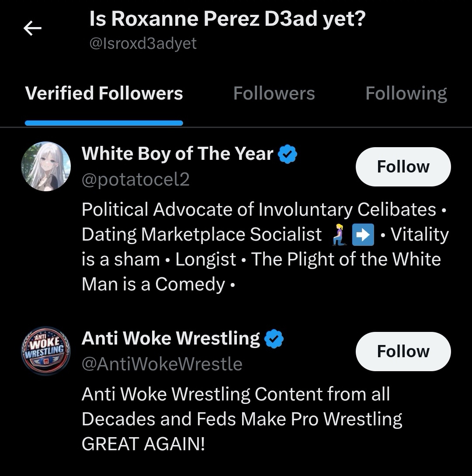Open Anti Woke Wrestling logo avatar
Viewport: 472px width, 476px height.
46,351
